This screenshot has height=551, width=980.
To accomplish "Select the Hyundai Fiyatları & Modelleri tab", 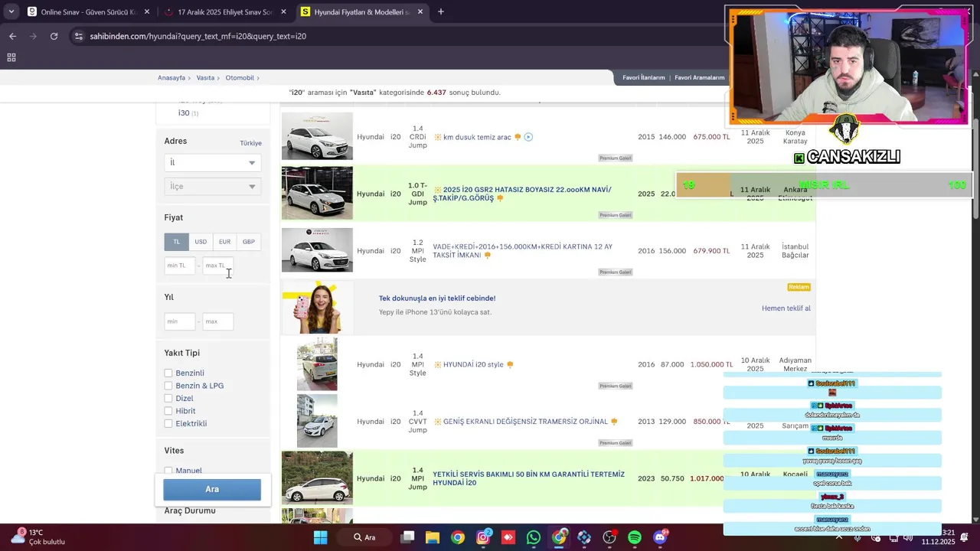I will click(x=361, y=11).
